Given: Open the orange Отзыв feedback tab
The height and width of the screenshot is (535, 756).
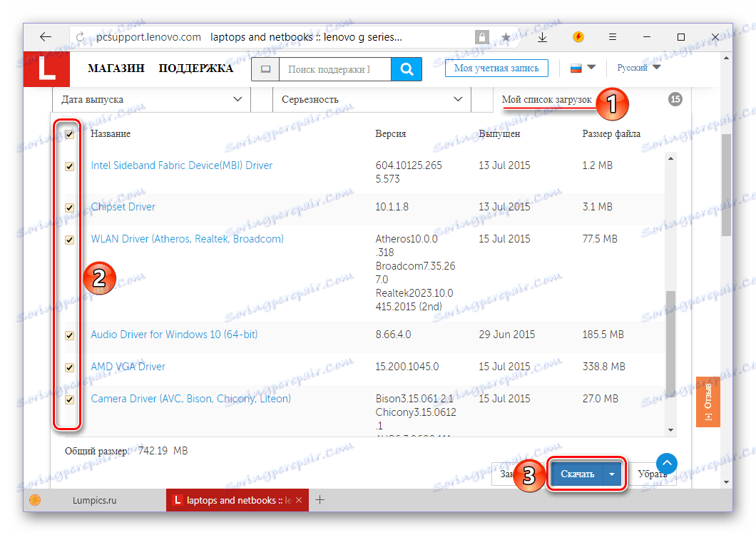Looking at the screenshot, I should coord(708,402).
